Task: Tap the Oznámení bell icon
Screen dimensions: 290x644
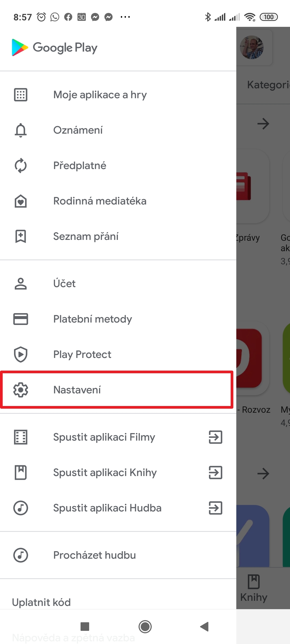Action: 21,130
